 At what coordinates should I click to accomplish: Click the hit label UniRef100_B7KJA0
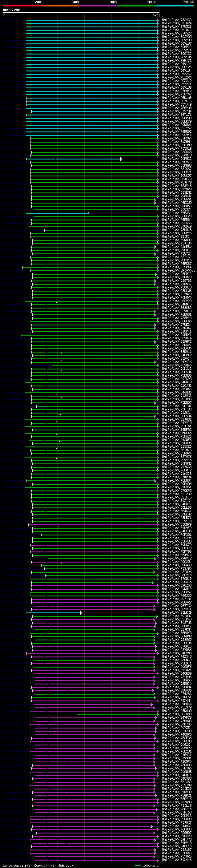[x=177, y=768]
